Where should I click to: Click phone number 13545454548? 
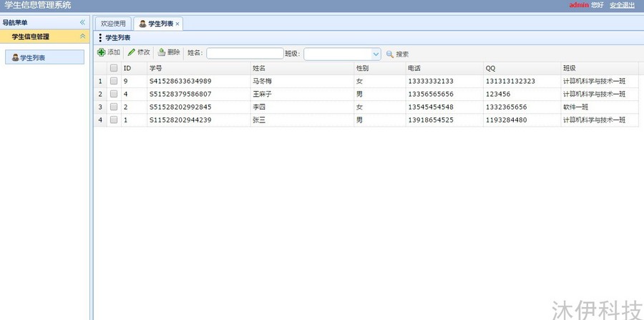[431, 107]
